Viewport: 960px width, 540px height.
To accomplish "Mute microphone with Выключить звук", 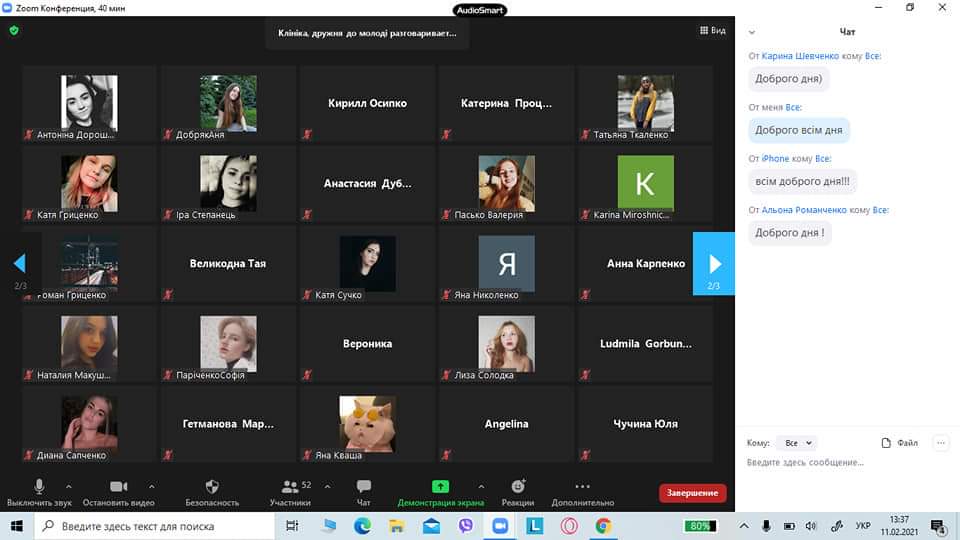I will tap(39, 493).
